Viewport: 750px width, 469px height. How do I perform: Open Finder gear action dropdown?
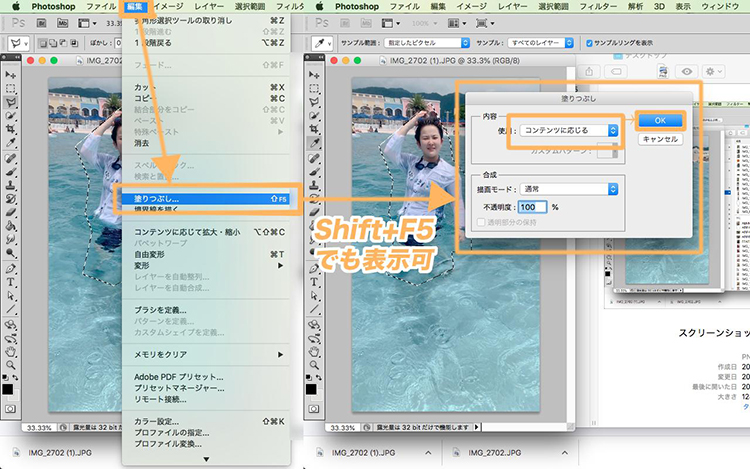click(x=713, y=72)
